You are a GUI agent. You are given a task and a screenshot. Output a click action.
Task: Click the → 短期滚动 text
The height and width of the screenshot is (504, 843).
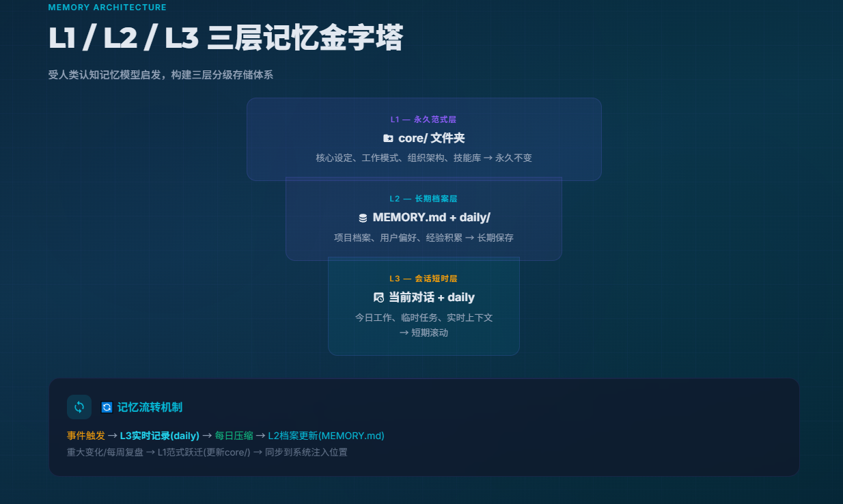(x=424, y=333)
